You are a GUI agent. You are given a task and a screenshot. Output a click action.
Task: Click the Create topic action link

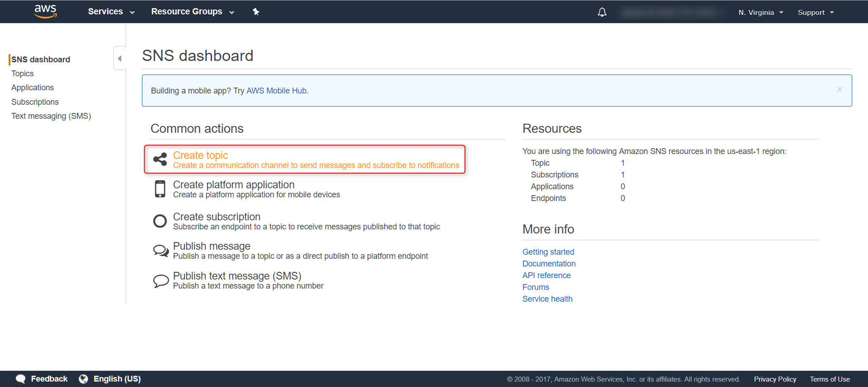pos(201,155)
